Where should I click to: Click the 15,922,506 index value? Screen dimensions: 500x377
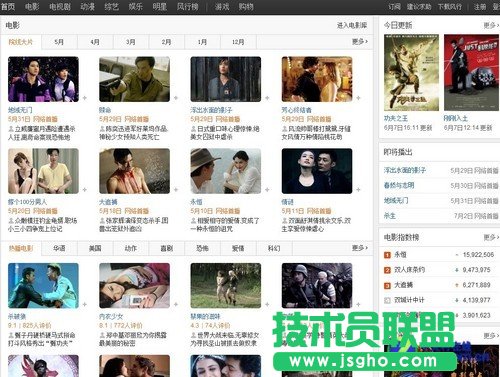[478, 255]
